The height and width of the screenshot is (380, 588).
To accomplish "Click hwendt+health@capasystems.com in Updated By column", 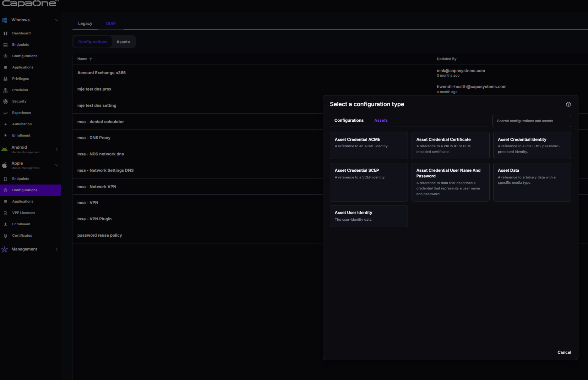I will click(472, 87).
